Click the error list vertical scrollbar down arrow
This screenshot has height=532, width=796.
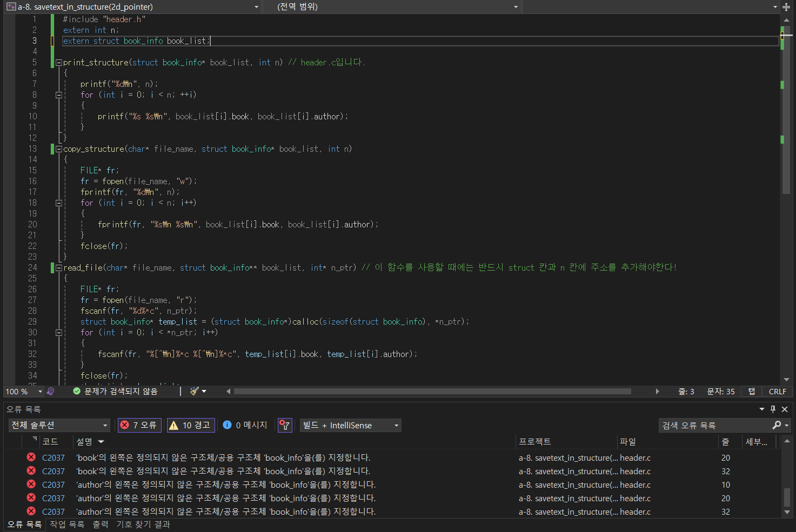pos(787,512)
